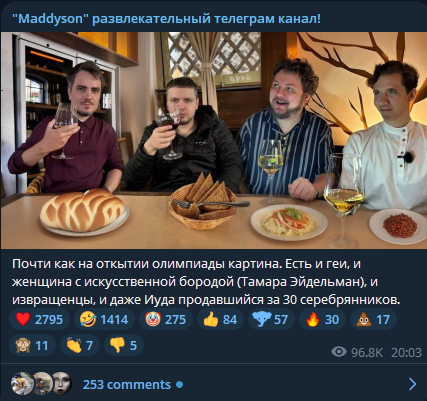Open the restaurant photo in full view
Screen dimensions: 427x401
tap(214, 140)
